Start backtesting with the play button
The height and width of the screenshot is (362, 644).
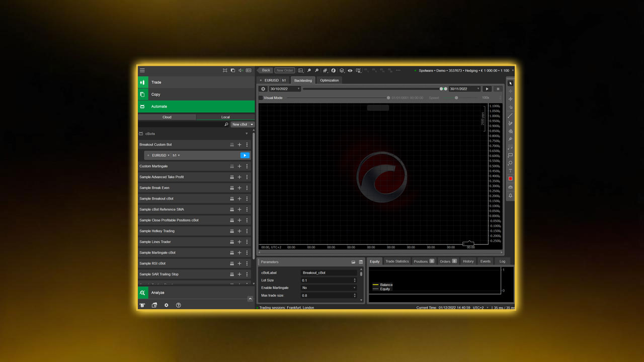click(487, 89)
